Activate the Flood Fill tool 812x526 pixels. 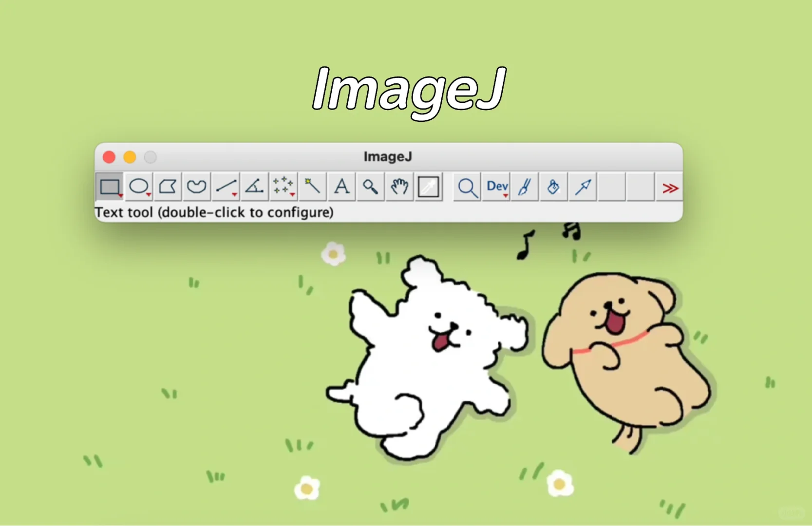pyautogui.click(x=553, y=187)
